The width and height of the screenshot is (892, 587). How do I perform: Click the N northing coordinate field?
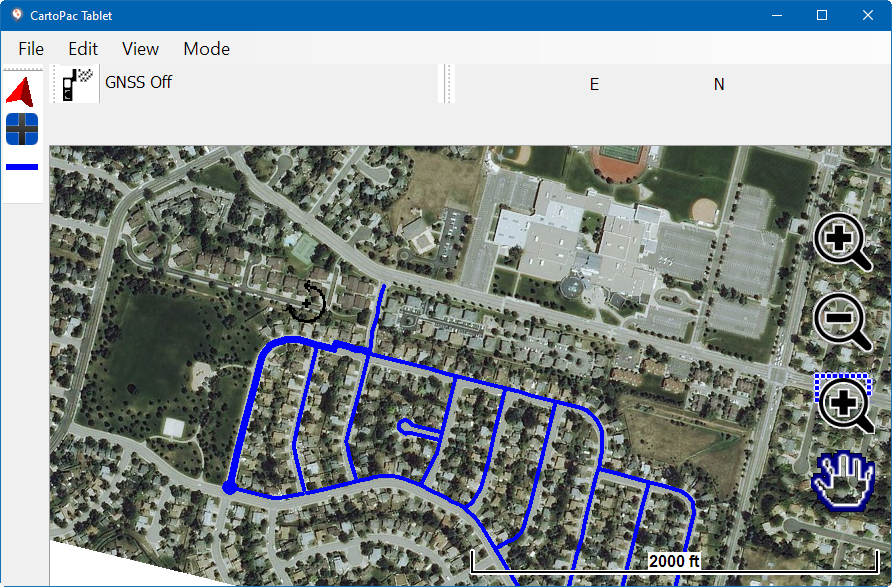point(719,85)
